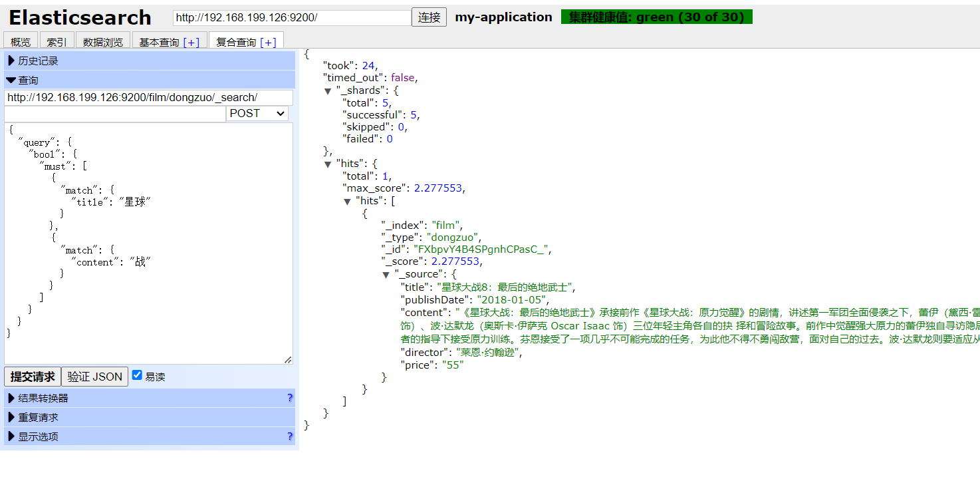Expand the 重复请求 section
Screen dimensions: 980x493
(x=38, y=417)
